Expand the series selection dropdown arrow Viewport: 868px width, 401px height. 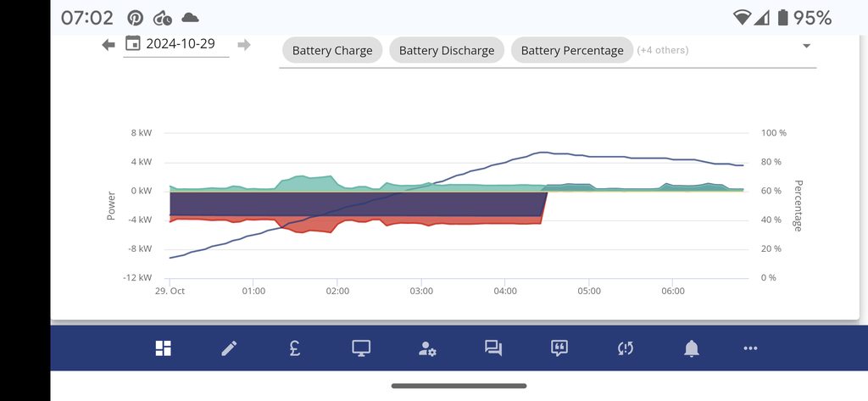tap(806, 46)
